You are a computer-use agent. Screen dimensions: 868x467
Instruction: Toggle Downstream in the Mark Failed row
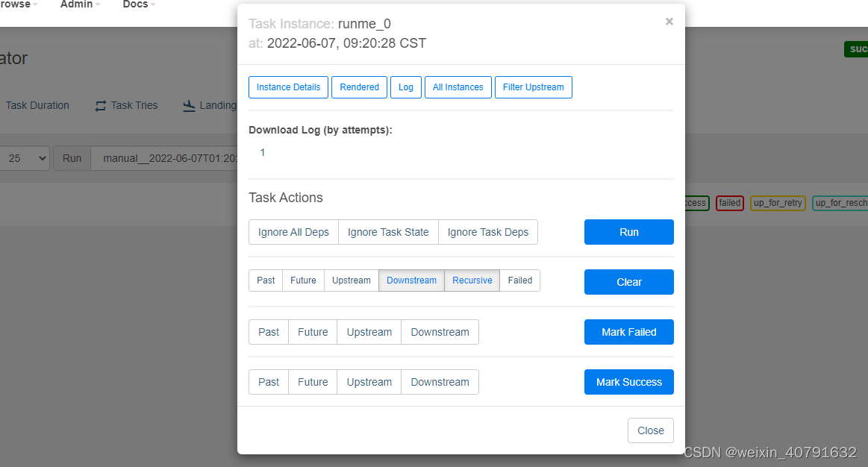[440, 332]
